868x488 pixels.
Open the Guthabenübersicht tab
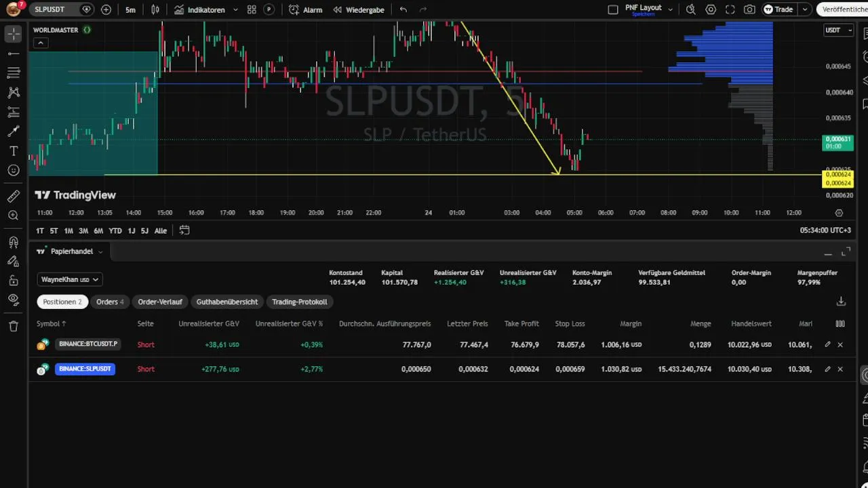(x=227, y=302)
